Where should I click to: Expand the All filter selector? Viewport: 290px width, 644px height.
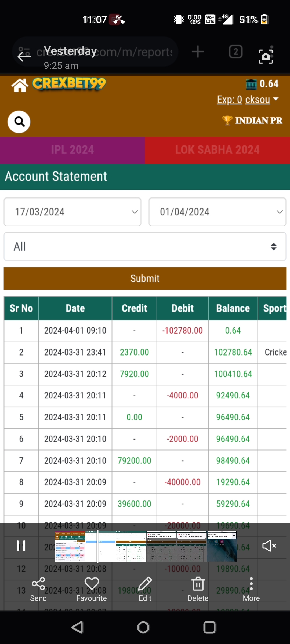point(145,247)
